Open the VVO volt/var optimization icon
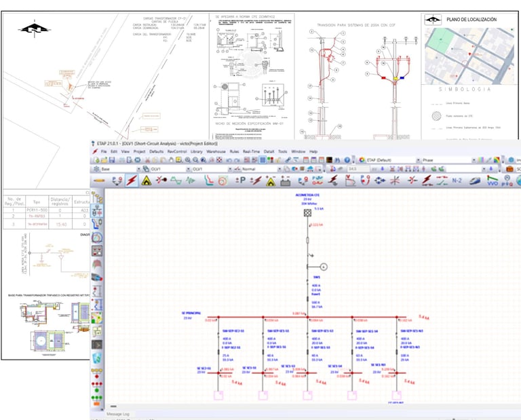Viewport: 521px width, 420px height. (493, 180)
